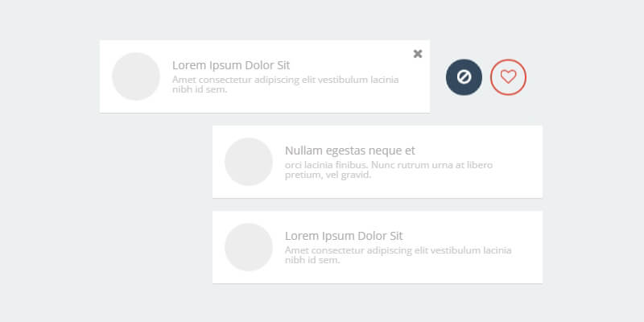Select the avatar placeholder beside 'Nullam egestas'
This screenshot has width=644, height=322.
pos(249,162)
